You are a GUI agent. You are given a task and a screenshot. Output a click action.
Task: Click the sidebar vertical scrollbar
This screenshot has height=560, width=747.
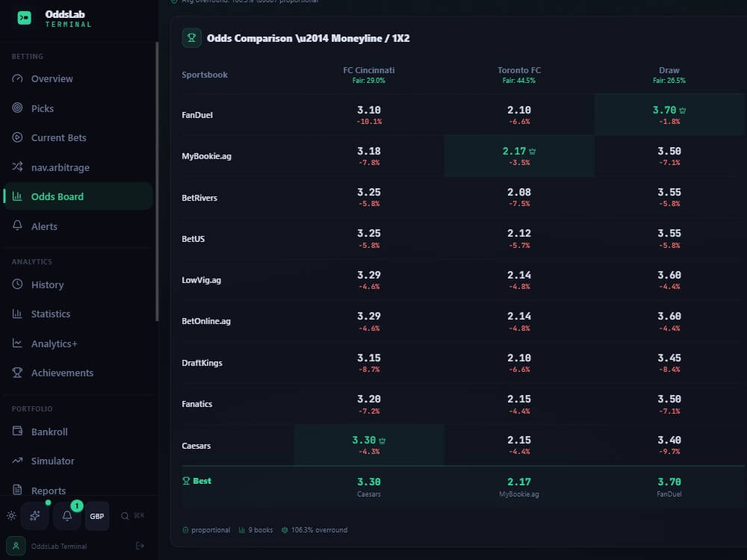click(157, 181)
